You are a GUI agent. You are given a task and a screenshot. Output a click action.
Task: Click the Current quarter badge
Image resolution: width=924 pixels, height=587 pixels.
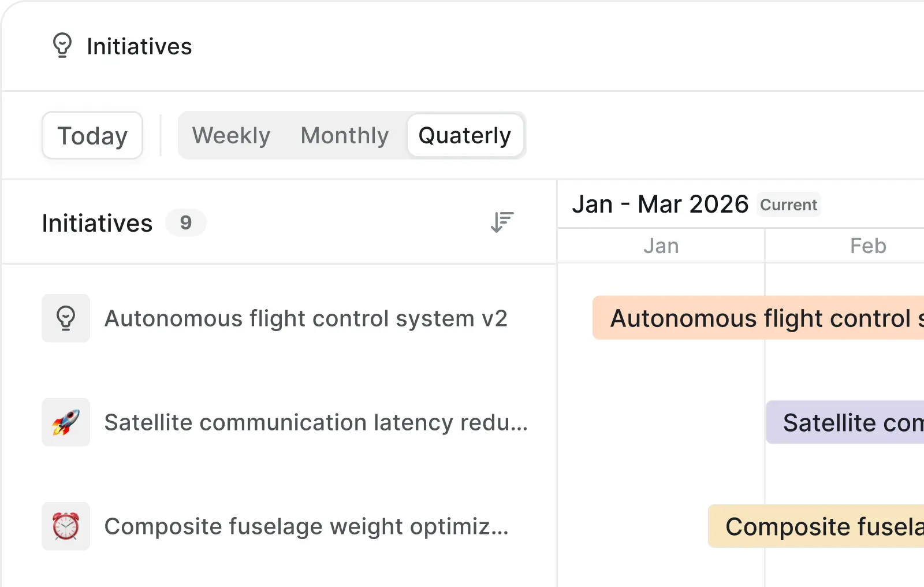(x=788, y=205)
